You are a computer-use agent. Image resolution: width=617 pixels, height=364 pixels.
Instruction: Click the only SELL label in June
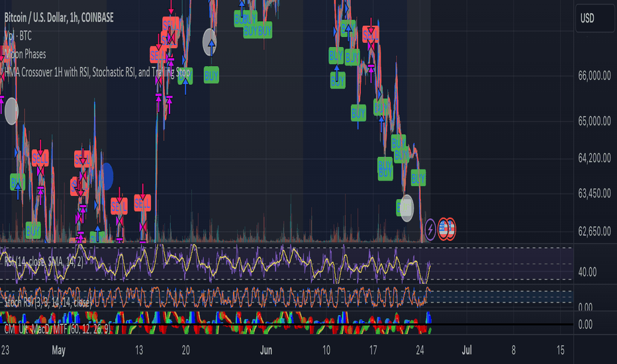(x=371, y=34)
